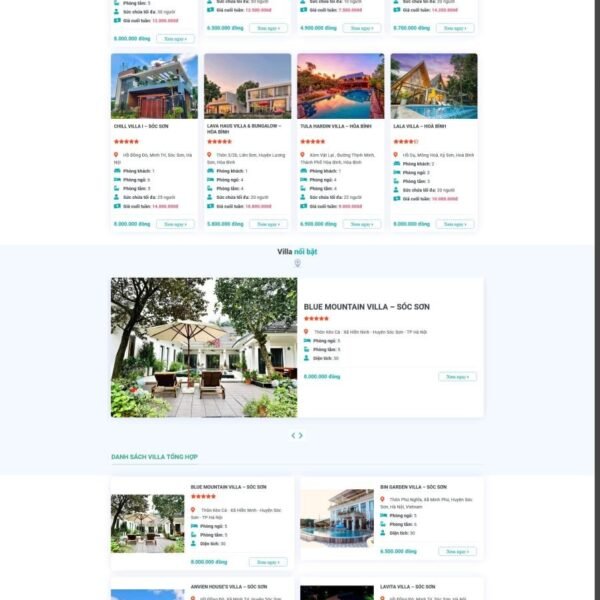This screenshot has height=600, width=600.
Task: Click the weekend price icon in Lala Villa card
Action: 397,199
